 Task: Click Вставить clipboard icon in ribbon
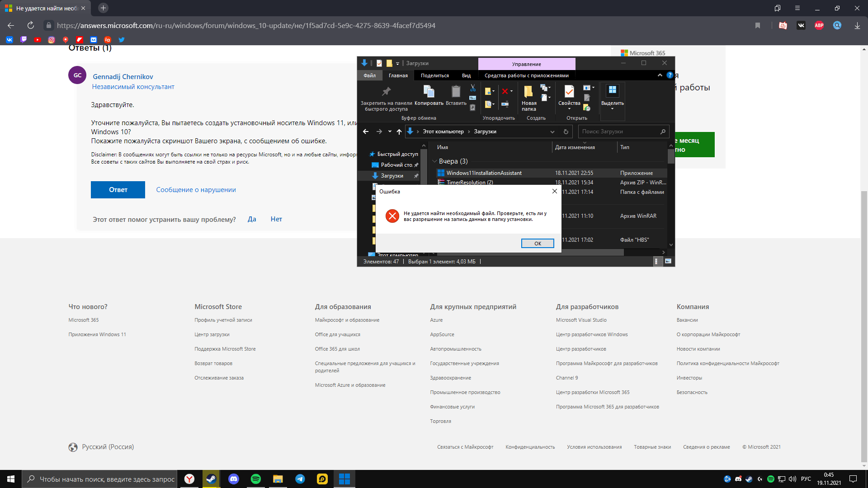click(x=456, y=92)
